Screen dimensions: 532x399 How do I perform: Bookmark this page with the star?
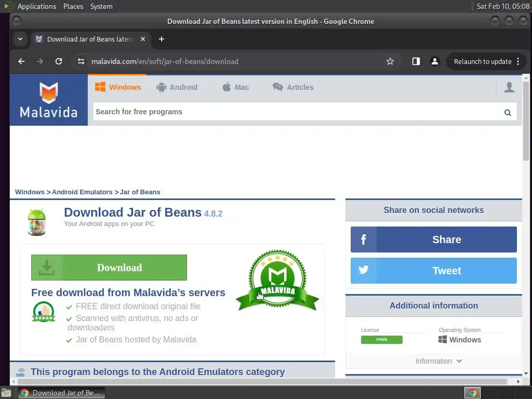(390, 61)
